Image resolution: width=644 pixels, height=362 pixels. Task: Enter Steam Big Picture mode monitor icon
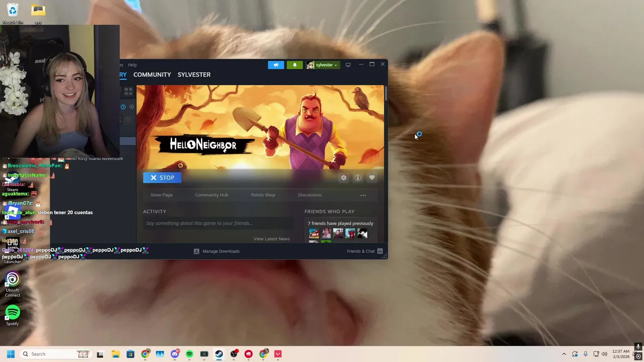coord(348,65)
